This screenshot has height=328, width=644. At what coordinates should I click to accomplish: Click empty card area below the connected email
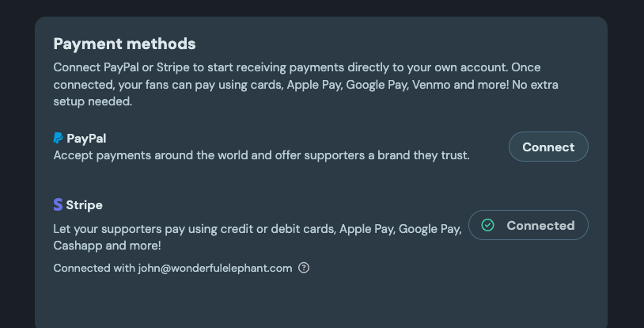coord(316,301)
